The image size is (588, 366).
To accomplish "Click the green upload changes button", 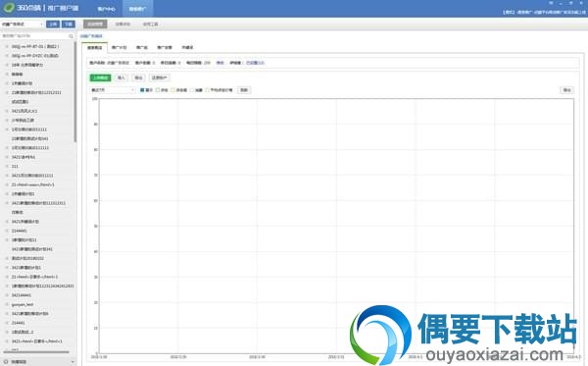I will 100,78.
